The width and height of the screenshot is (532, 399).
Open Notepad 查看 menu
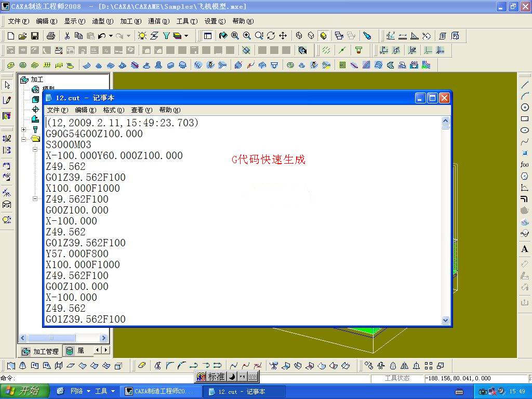[x=142, y=110]
